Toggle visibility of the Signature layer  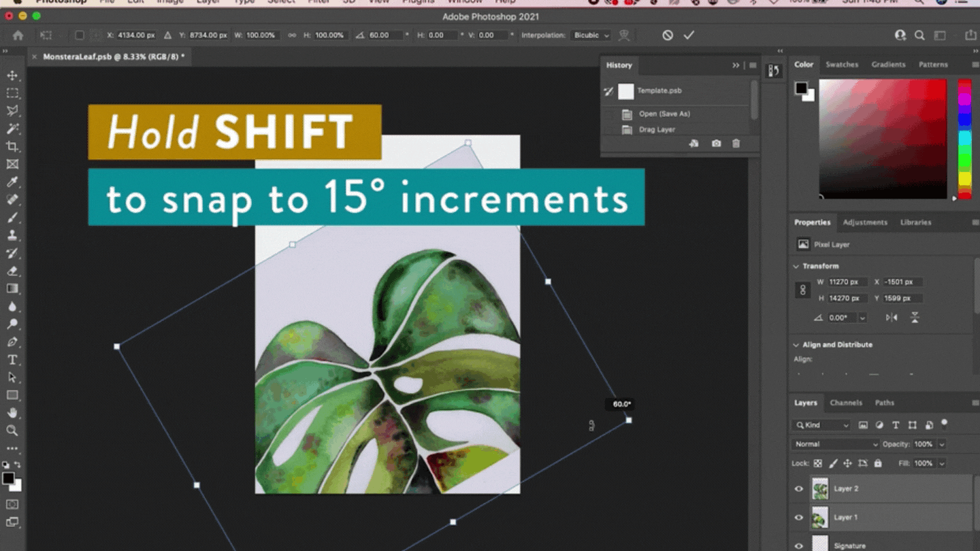click(x=798, y=544)
